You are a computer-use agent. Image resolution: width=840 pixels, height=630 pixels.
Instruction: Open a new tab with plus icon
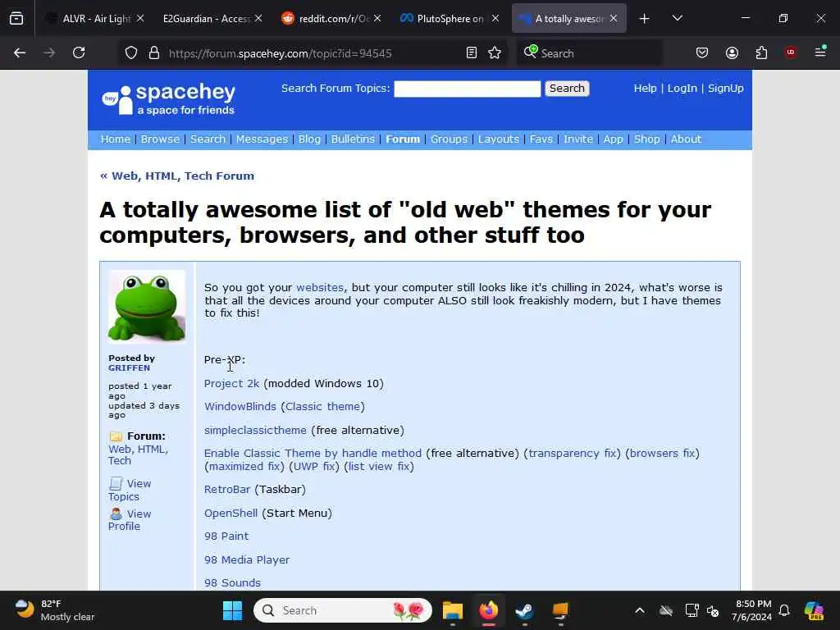(x=645, y=19)
